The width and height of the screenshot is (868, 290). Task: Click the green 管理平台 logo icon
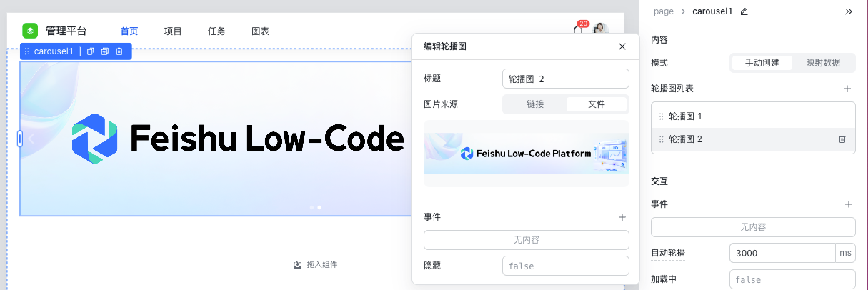click(x=30, y=31)
